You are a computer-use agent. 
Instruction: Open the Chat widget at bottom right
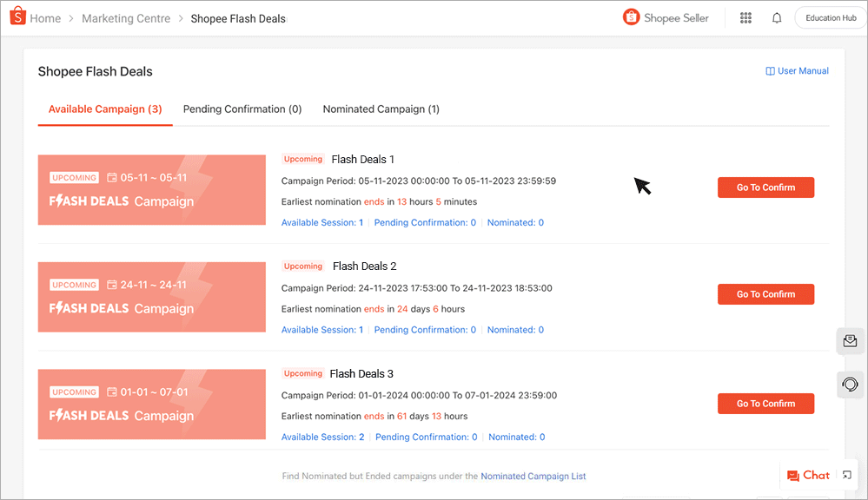coord(808,475)
